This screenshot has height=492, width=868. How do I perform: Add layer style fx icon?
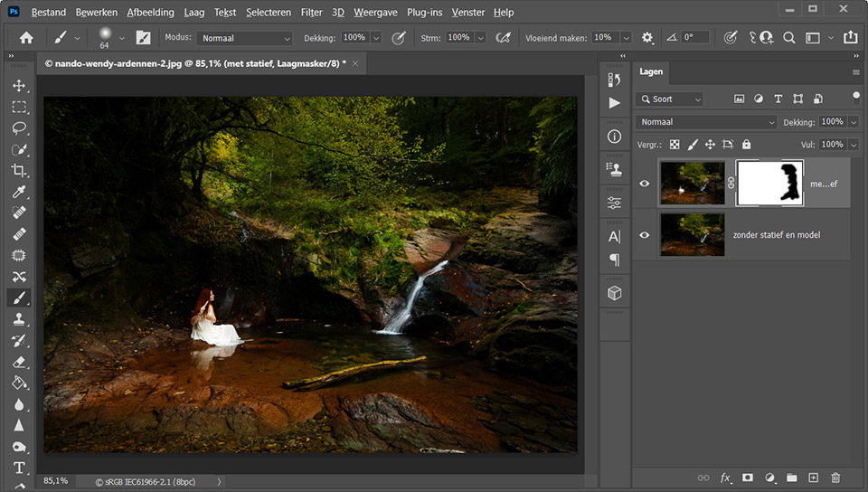(725, 478)
